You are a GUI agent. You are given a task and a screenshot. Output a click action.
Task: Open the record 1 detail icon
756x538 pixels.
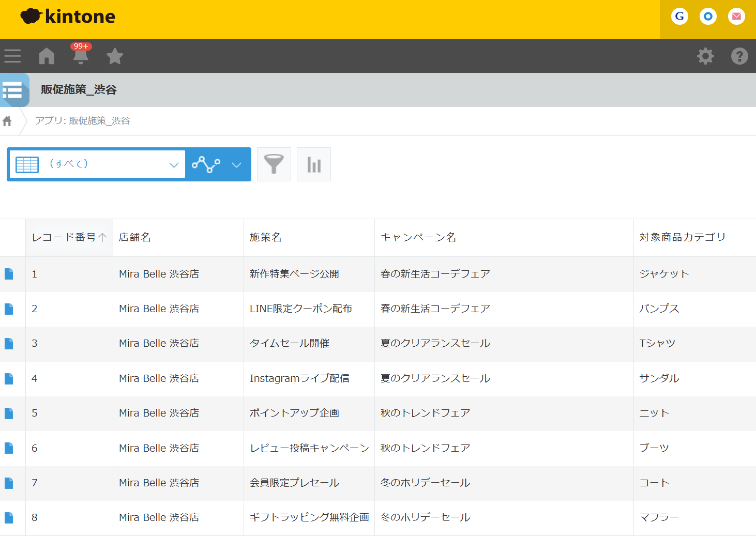click(9, 274)
